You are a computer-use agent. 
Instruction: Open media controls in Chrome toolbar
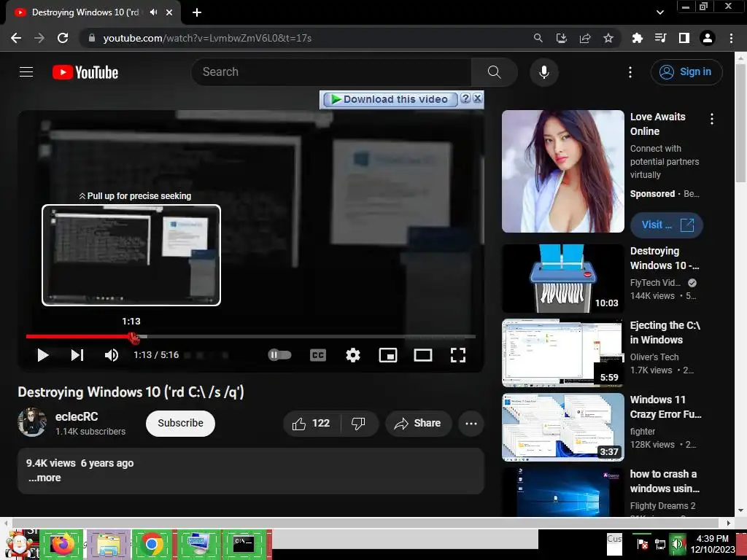point(660,38)
